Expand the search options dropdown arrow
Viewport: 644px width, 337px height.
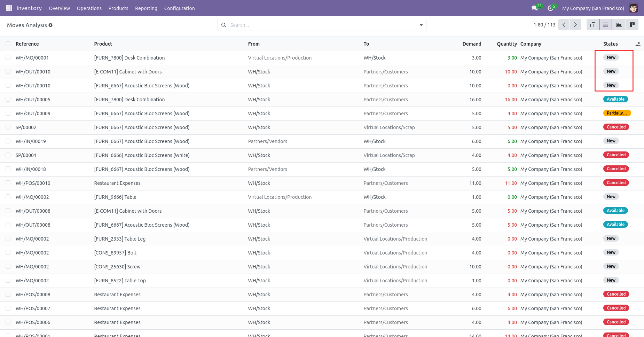pyautogui.click(x=421, y=25)
